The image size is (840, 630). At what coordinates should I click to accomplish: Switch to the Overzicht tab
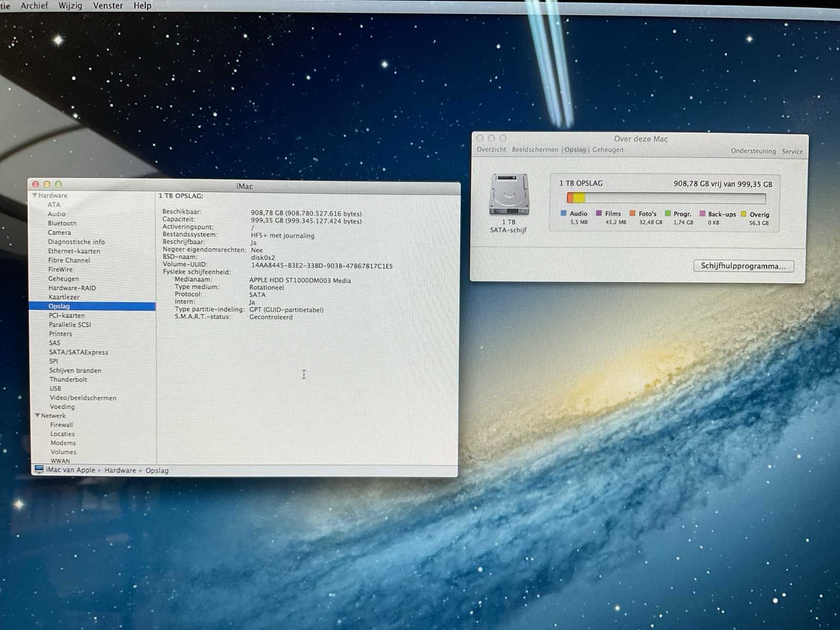491,150
